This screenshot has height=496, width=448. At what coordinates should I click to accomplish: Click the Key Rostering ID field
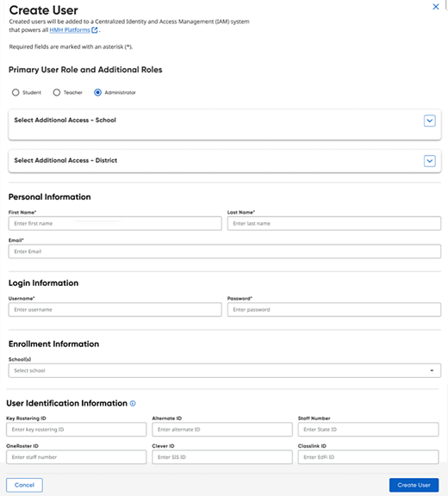[x=77, y=430]
